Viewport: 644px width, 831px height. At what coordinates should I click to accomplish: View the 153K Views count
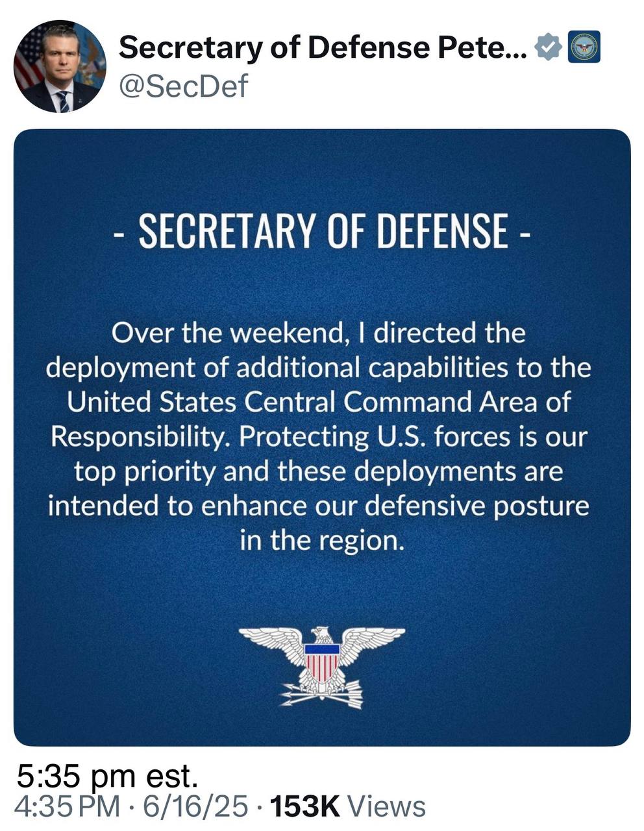coord(347,806)
